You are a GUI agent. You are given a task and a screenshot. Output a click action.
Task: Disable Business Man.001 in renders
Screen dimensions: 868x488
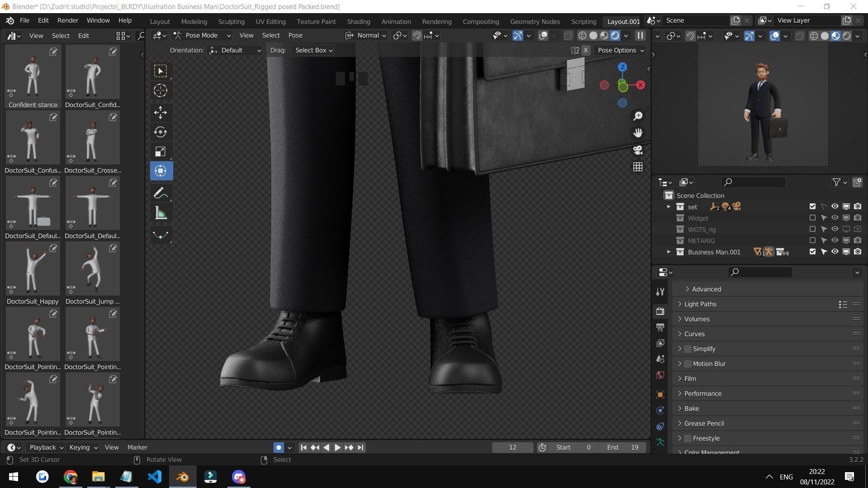858,252
